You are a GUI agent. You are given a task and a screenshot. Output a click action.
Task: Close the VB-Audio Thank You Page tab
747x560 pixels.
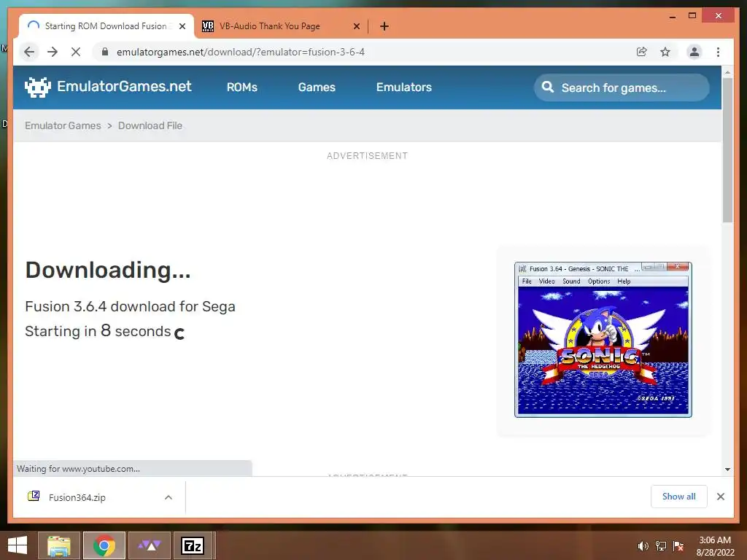[x=356, y=26]
